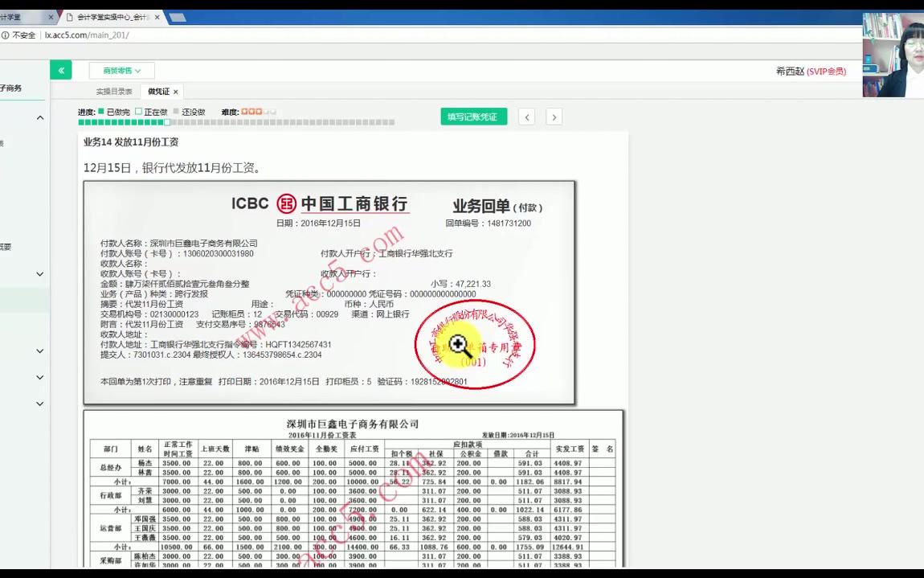Click the hollow square marking the current task progress
Image resolution: width=924 pixels, height=578 pixels.
(x=166, y=122)
